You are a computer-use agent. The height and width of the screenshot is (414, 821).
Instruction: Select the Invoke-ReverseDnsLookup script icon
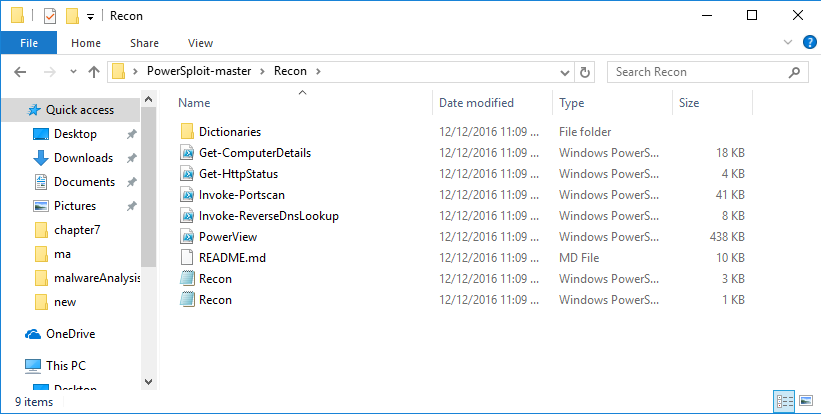pyautogui.click(x=187, y=216)
